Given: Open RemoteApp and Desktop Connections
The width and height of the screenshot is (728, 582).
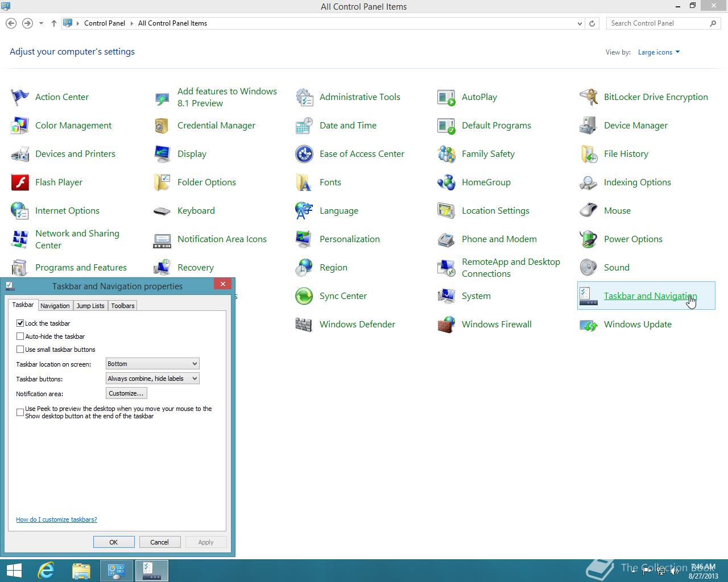Looking at the screenshot, I should pyautogui.click(x=511, y=268).
